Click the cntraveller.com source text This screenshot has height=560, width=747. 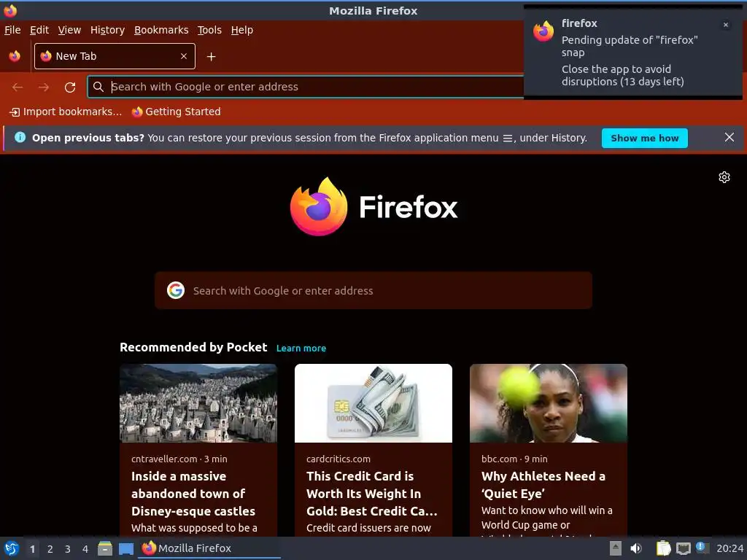(x=164, y=459)
